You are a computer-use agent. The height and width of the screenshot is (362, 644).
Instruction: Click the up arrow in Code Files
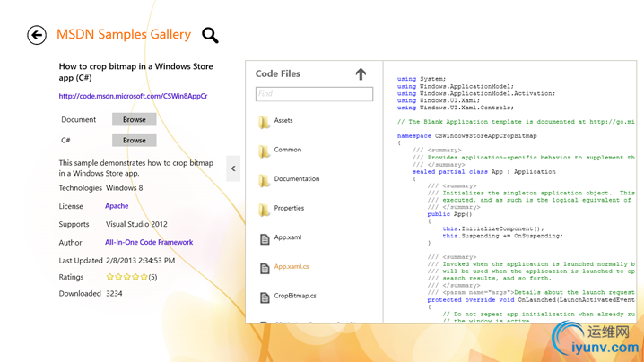click(x=361, y=73)
